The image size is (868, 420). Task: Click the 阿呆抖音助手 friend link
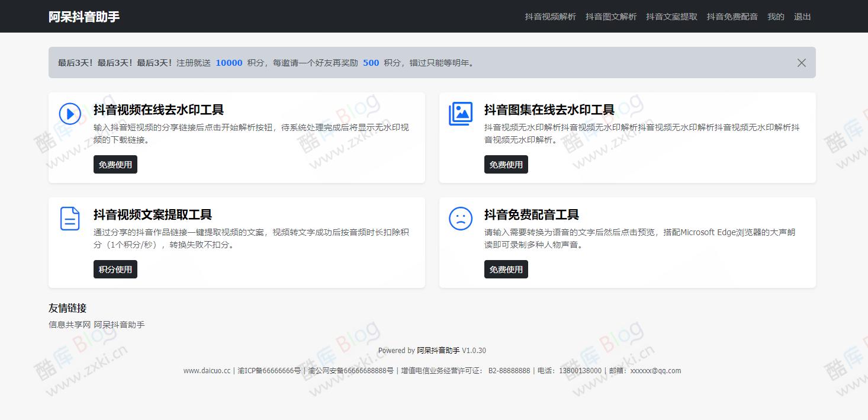click(x=120, y=325)
